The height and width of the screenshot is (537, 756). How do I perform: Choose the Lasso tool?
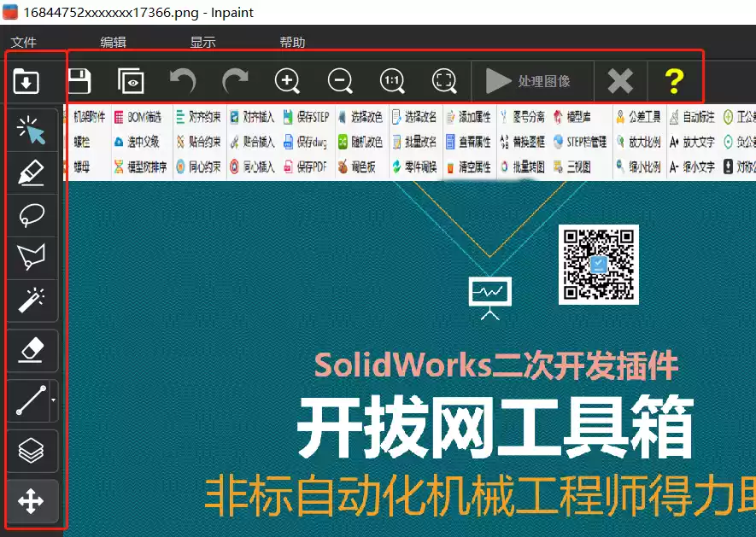click(32, 215)
